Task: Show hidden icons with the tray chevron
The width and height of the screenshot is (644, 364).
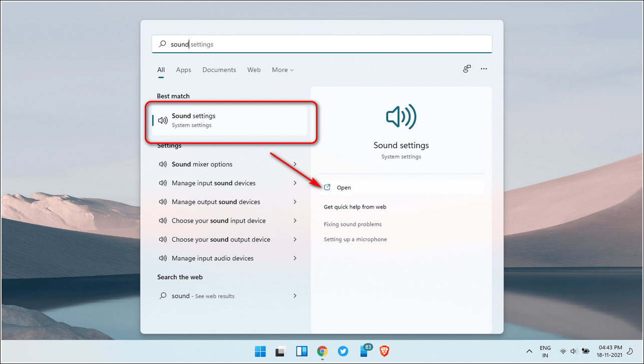Action: pyautogui.click(x=529, y=351)
